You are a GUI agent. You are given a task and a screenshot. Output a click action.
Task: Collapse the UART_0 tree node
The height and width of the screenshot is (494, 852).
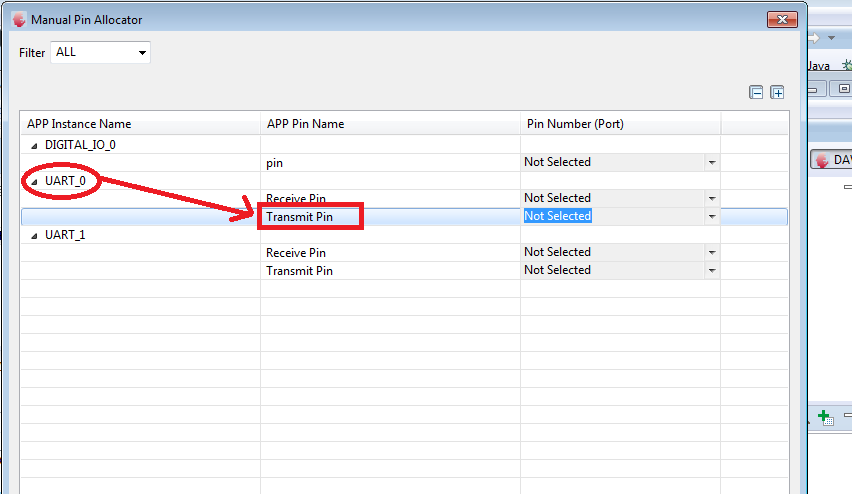34,182
